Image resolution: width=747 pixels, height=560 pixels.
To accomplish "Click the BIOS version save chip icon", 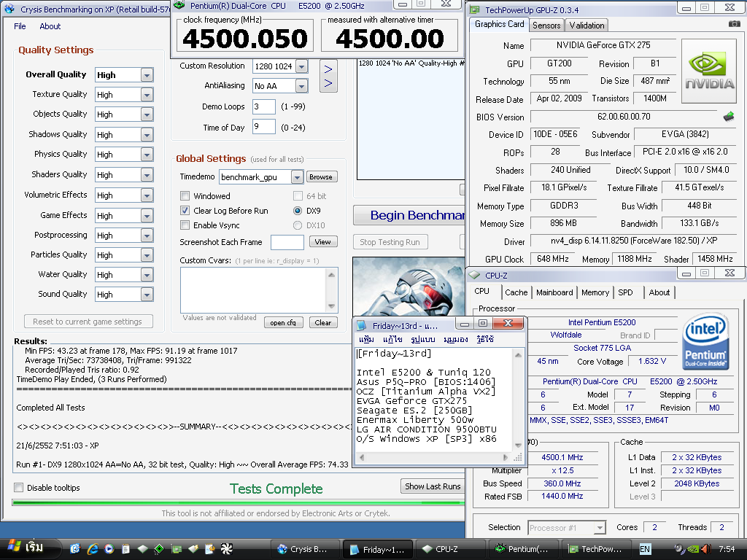I will 729,116.
